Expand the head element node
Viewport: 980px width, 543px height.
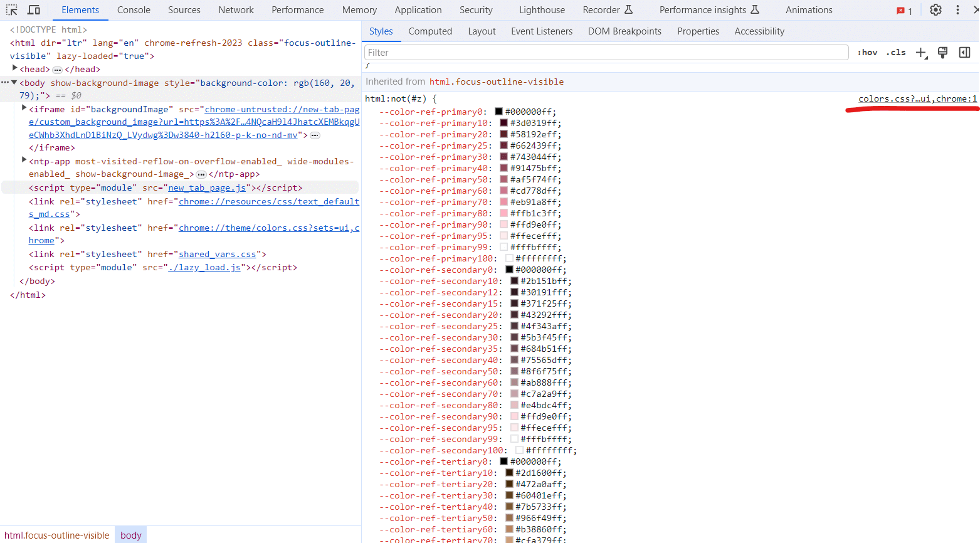[15, 68]
